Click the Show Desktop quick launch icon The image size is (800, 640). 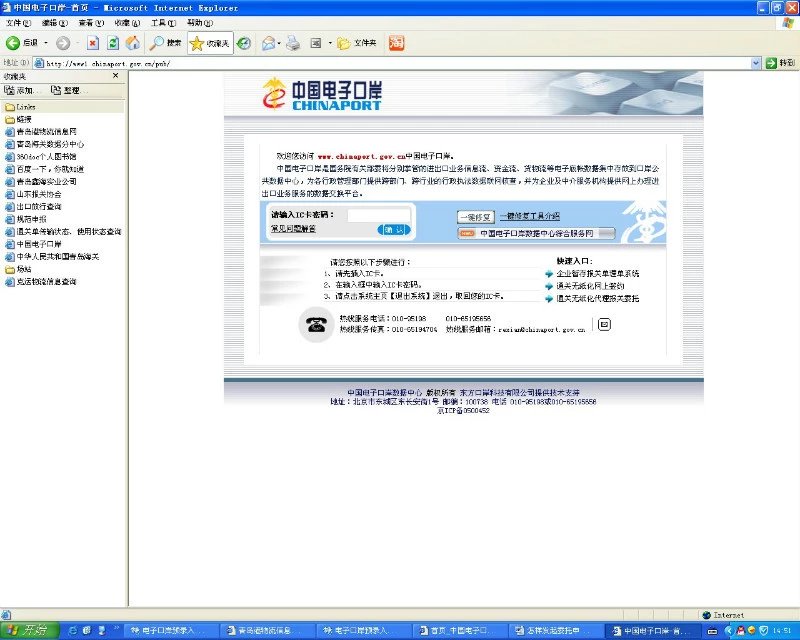[x=87, y=631]
